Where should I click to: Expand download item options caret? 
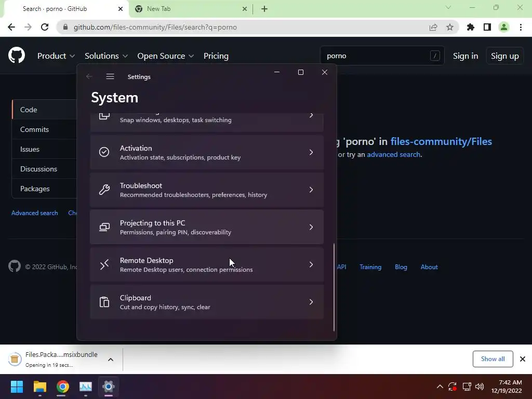pos(111,360)
